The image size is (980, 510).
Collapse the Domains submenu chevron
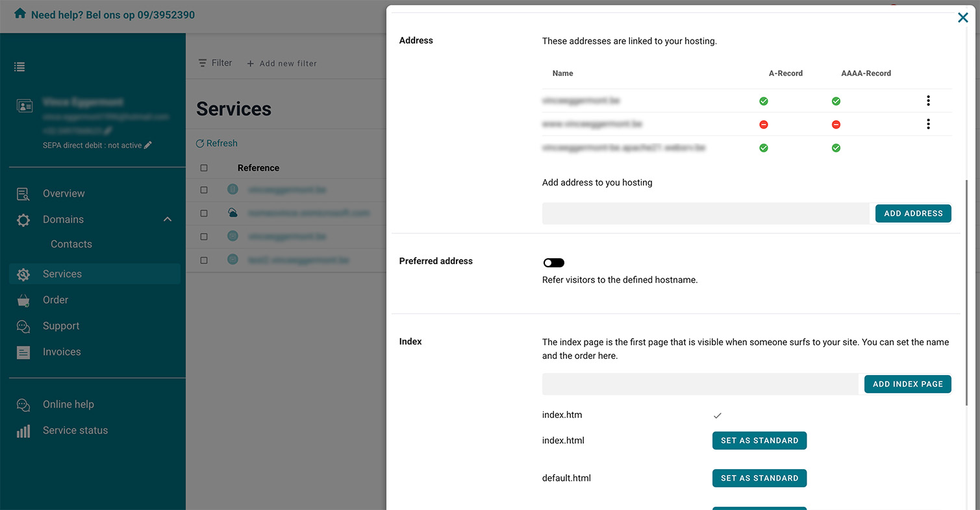(168, 219)
